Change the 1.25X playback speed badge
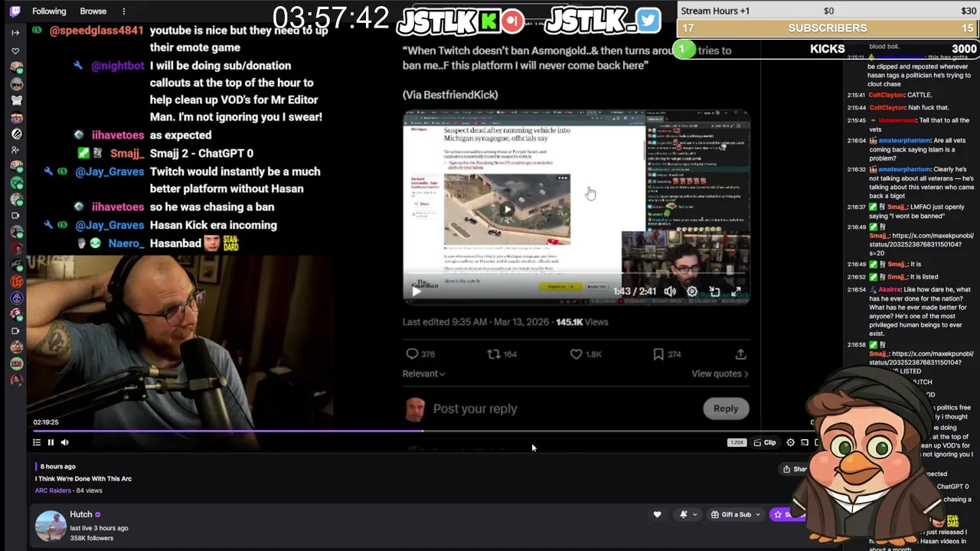980x551 pixels. click(x=737, y=442)
